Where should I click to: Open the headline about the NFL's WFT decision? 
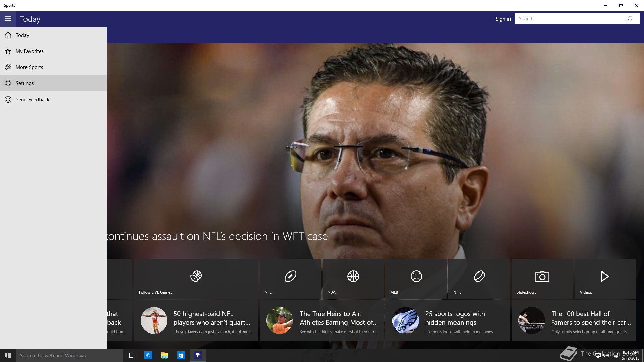tap(217, 236)
